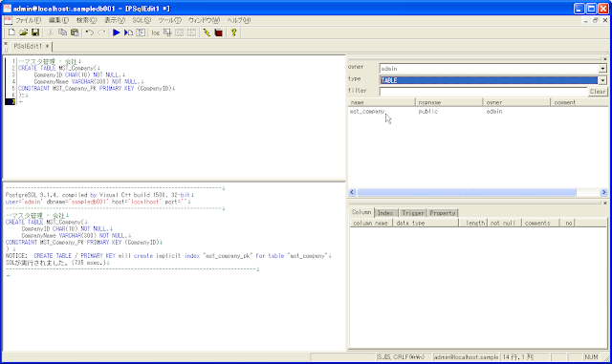Switch to the Trigger tab
The width and height of the screenshot is (612, 364).
tap(412, 213)
